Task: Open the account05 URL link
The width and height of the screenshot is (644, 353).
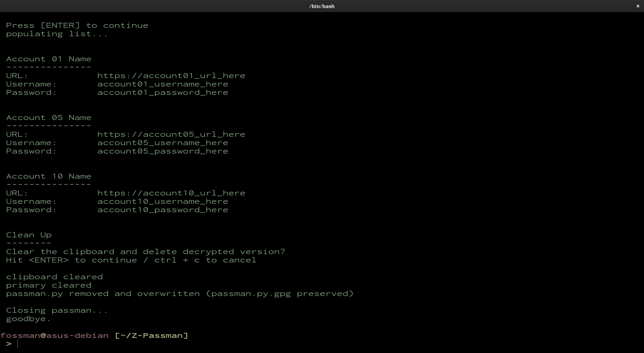Action: pyautogui.click(x=171, y=134)
